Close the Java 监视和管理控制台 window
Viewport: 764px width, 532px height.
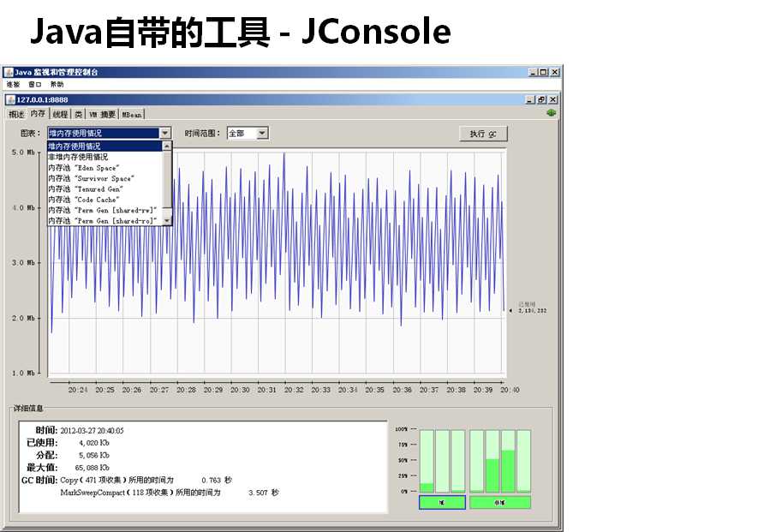tap(555, 72)
